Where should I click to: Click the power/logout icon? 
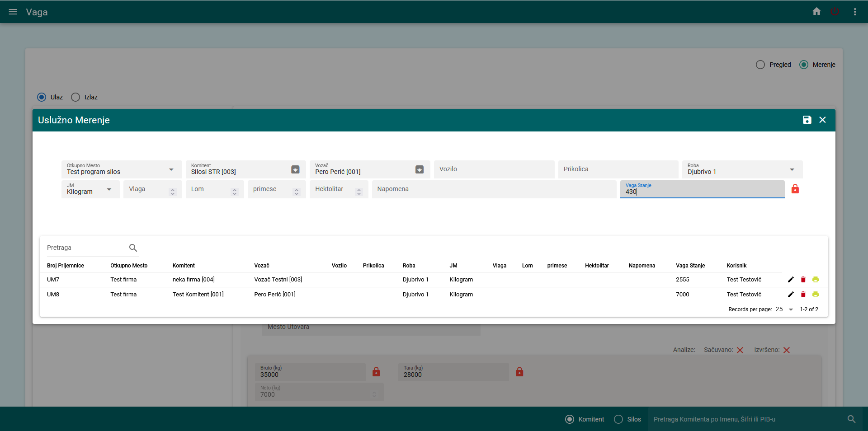835,11
